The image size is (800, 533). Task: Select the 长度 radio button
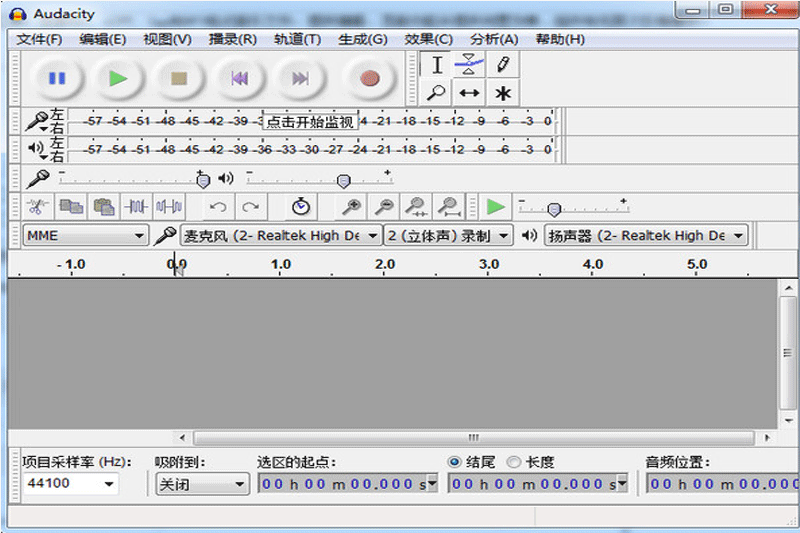[514, 462]
